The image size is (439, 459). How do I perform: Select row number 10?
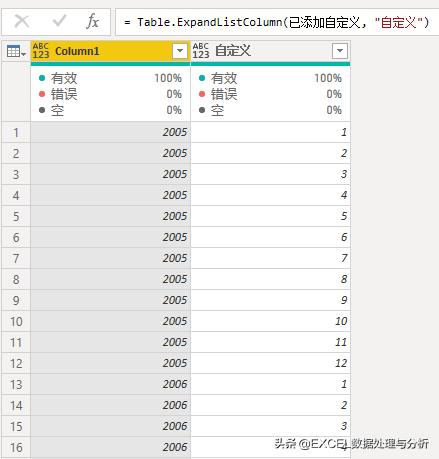(x=16, y=322)
